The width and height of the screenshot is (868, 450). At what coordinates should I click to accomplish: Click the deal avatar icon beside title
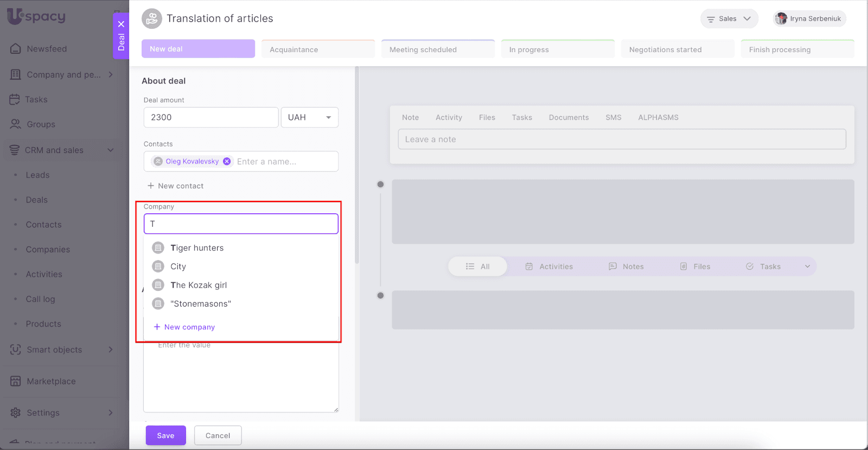[152, 18]
